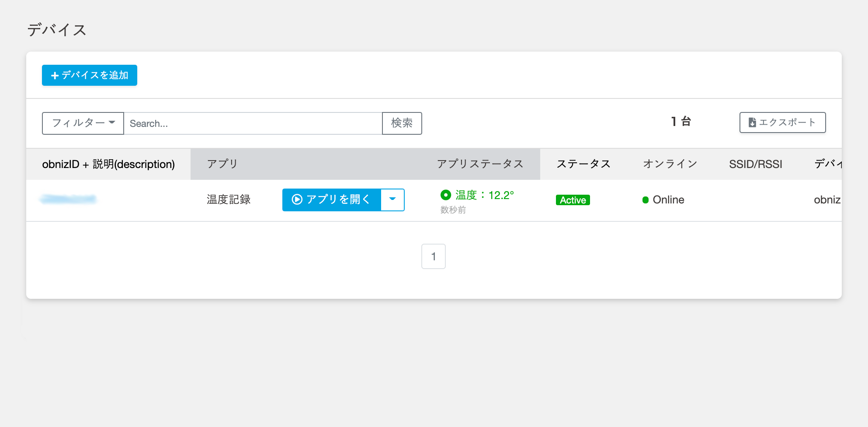Click the green status dot next to 温度
This screenshot has width=868, height=427.
pos(445,195)
